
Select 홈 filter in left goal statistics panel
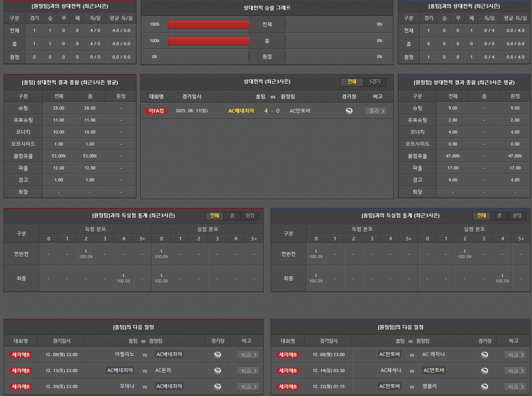point(232,216)
